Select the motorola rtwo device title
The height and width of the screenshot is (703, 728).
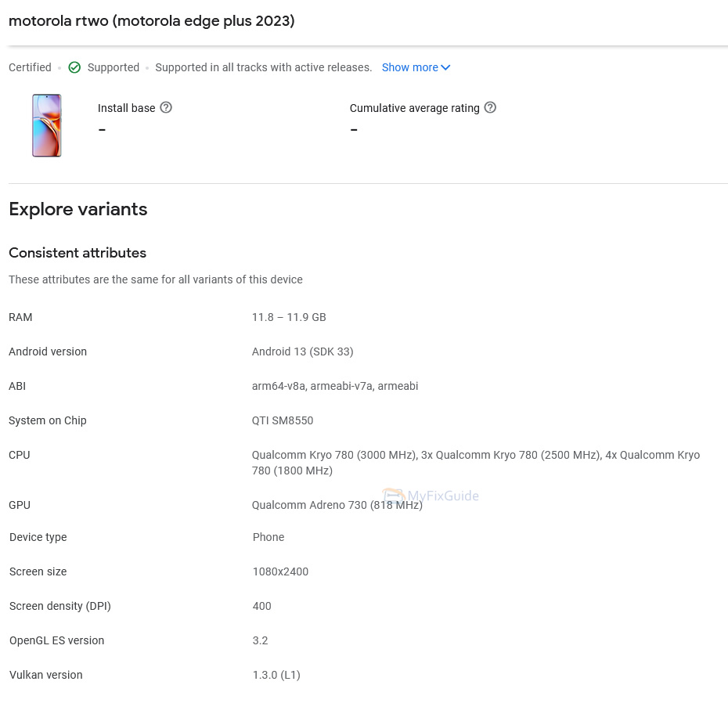tap(152, 21)
